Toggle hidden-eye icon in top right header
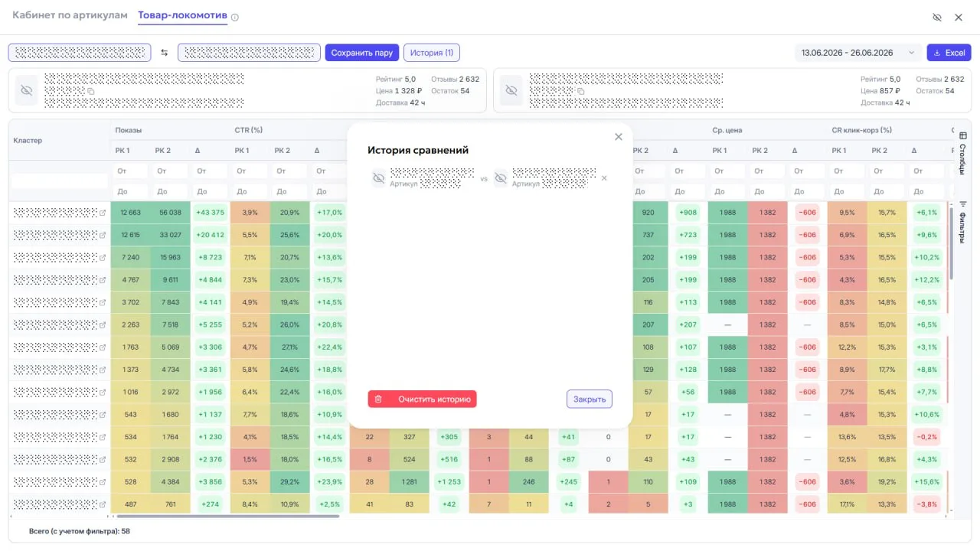Image resolution: width=980 pixels, height=551 pixels. [x=937, y=17]
